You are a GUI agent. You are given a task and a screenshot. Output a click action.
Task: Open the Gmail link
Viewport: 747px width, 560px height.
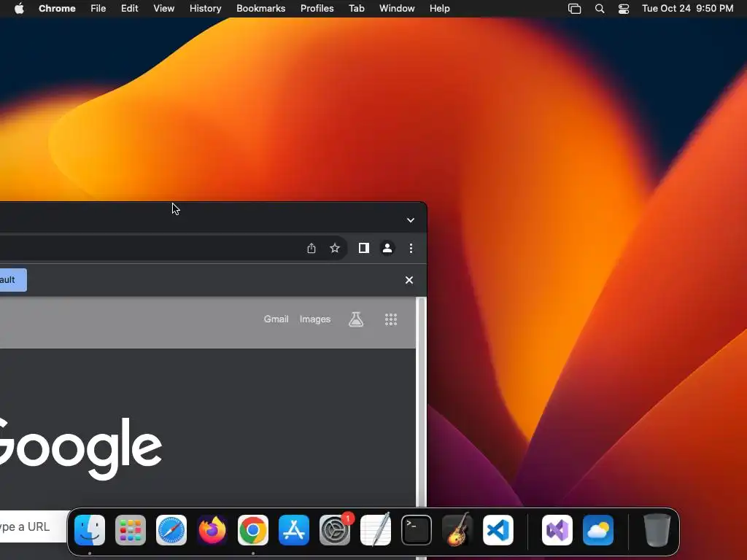(276, 319)
